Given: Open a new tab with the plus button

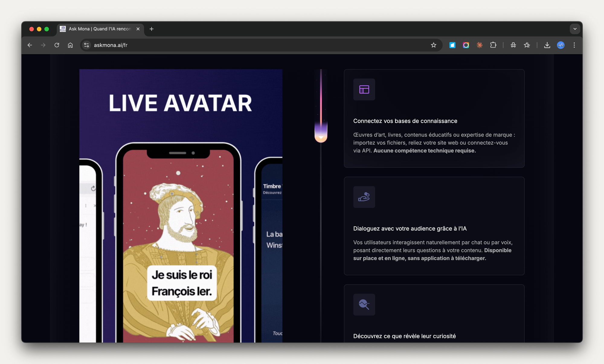Looking at the screenshot, I should coord(152,29).
